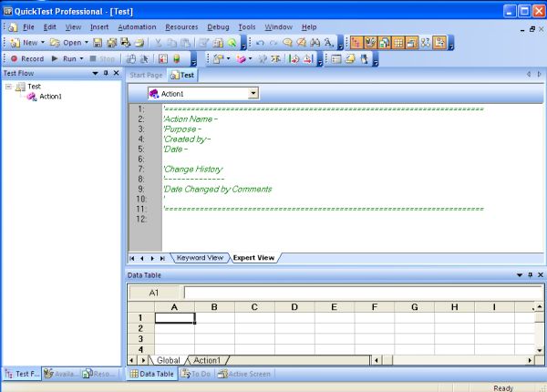Click column header D in Data Table
Screen dimensions: 547x392
(294, 307)
